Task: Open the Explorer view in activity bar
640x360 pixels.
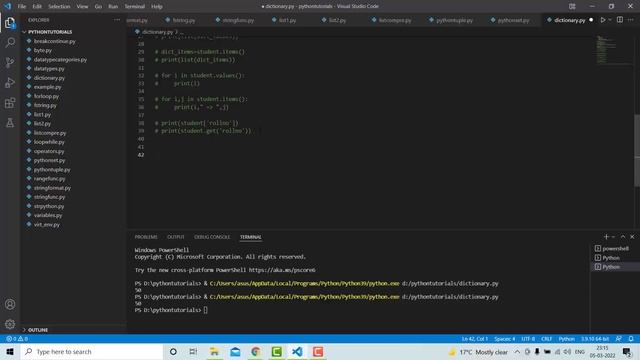Action: tap(10, 23)
